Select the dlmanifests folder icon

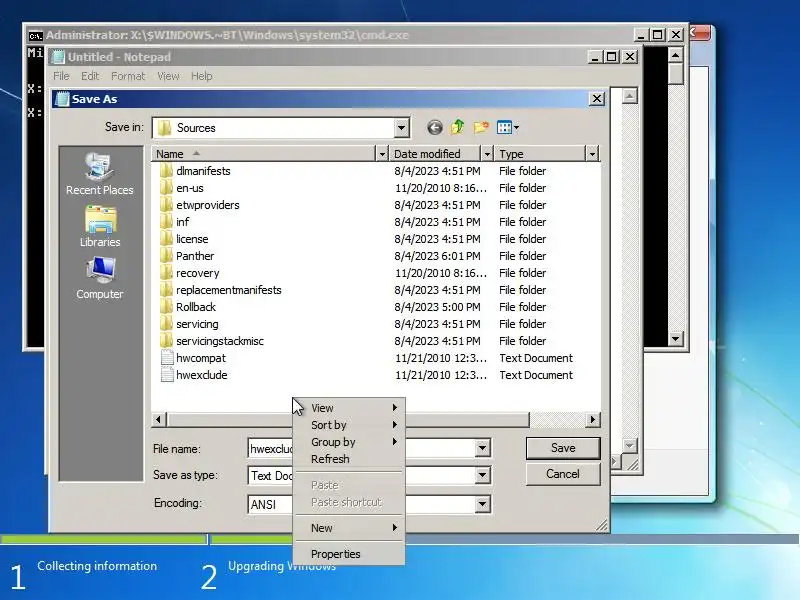pyautogui.click(x=166, y=170)
